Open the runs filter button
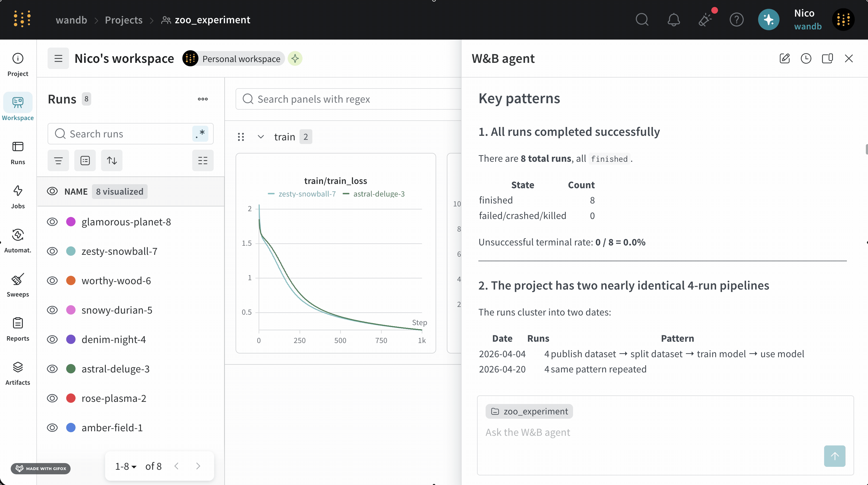868x485 pixels. (x=58, y=160)
